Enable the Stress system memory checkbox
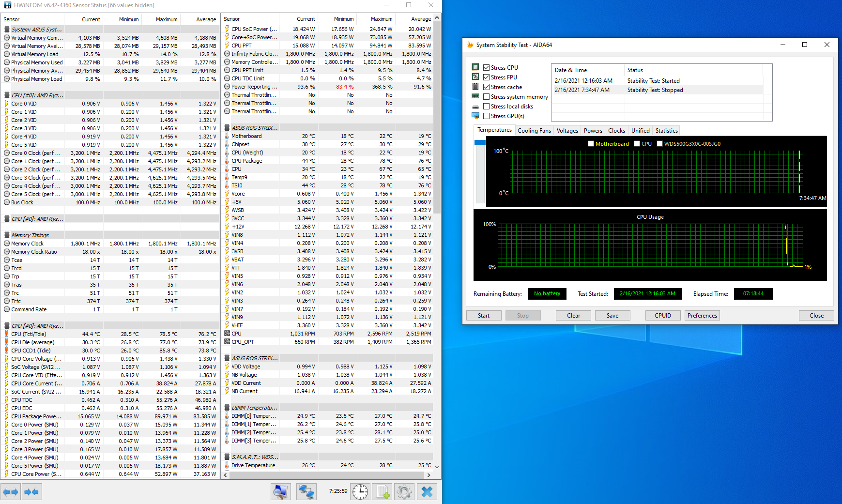 point(487,97)
